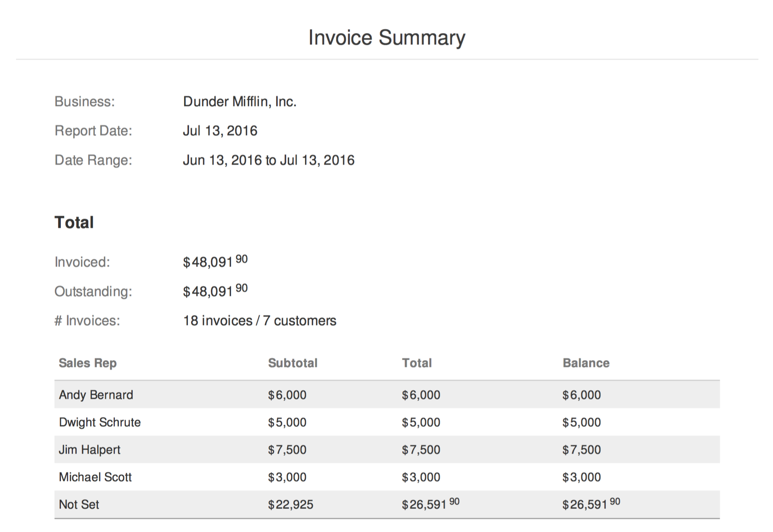Click the Date Range: label
Image resolution: width=773 pixels, height=532 pixels.
(x=94, y=160)
